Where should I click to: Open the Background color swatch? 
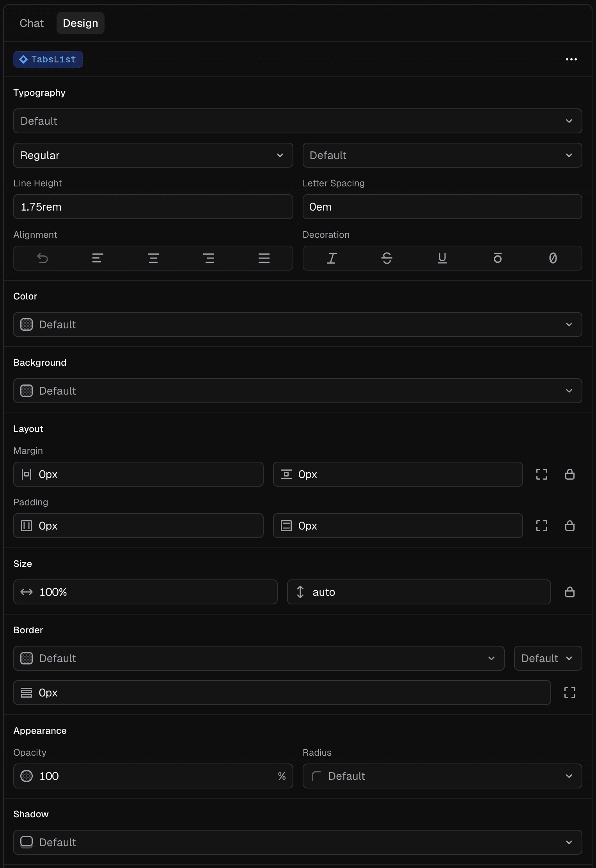(x=26, y=391)
